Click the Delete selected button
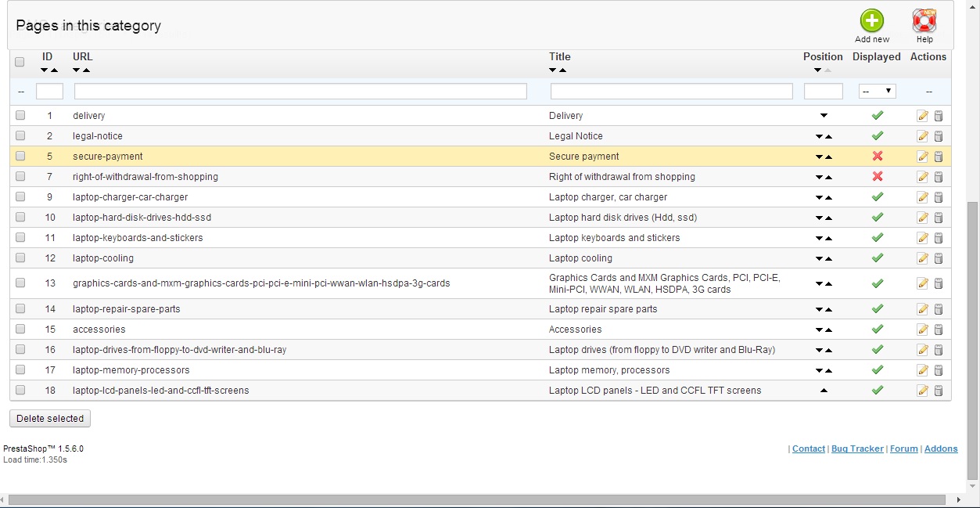The image size is (980, 508). 50,419
